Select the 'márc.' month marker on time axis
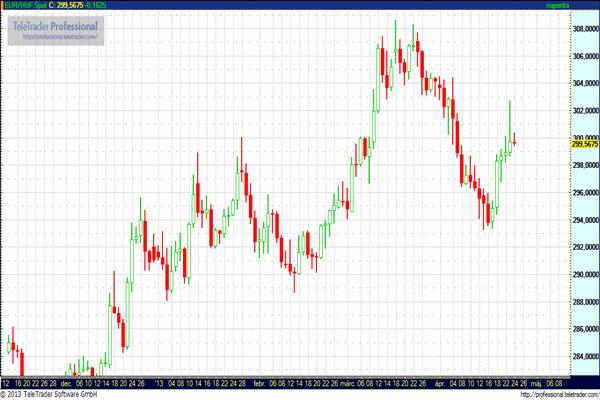The width and height of the screenshot is (600, 400). tap(346, 382)
